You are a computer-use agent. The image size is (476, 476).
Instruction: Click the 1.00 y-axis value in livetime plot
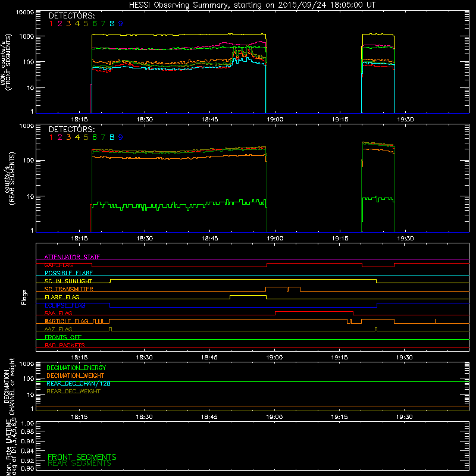pos(27,424)
